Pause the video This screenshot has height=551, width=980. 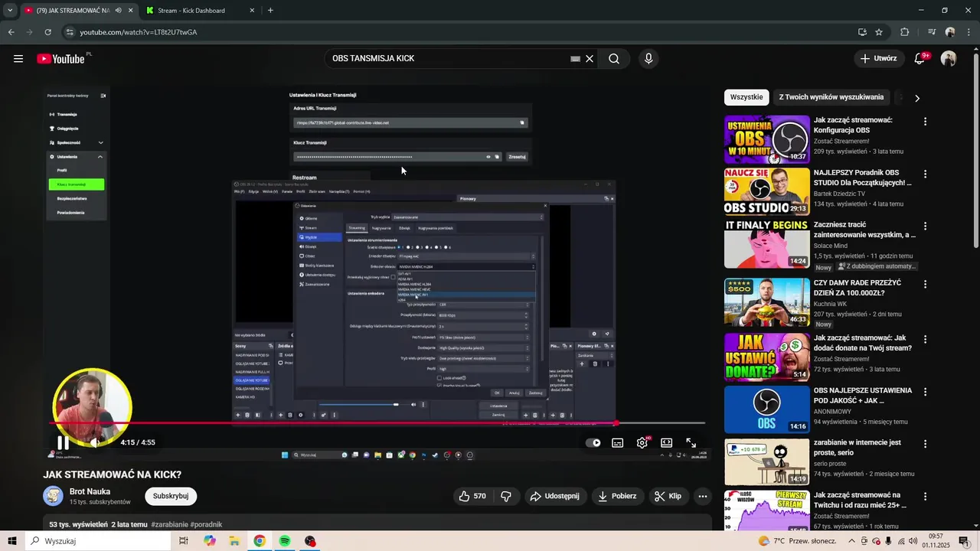tap(63, 442)
